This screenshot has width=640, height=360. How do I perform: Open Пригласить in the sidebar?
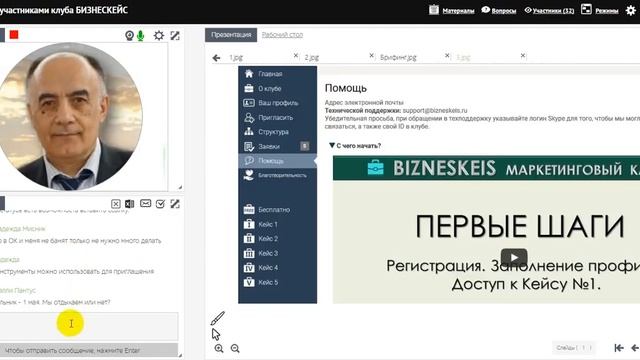(x=278, y=118)
